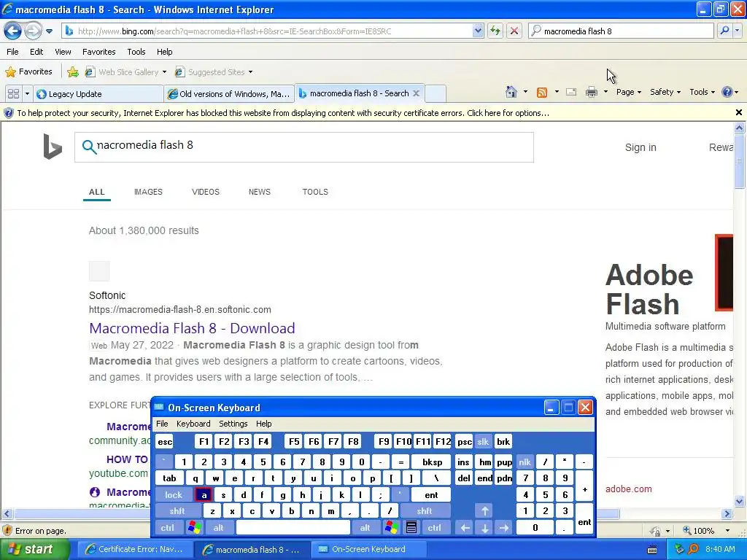Switch to Old versions of Windows tab
The height and width of the screenshot is (560, 747).
tap(229, 94)
